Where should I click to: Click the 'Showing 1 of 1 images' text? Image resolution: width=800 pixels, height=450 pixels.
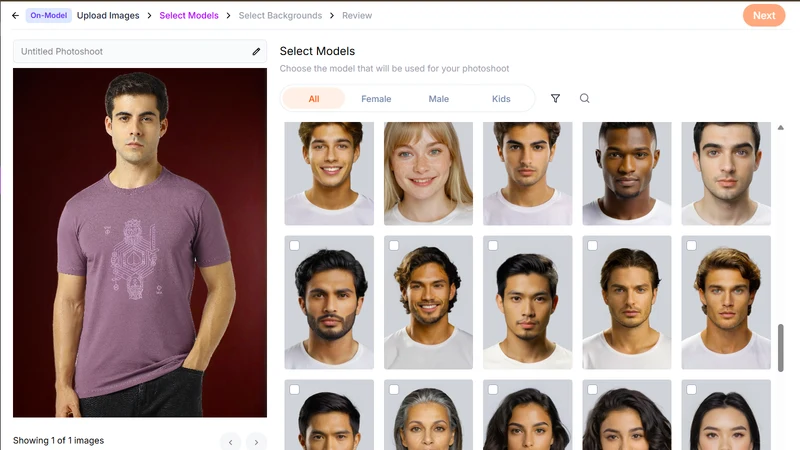tap(58, 440)
